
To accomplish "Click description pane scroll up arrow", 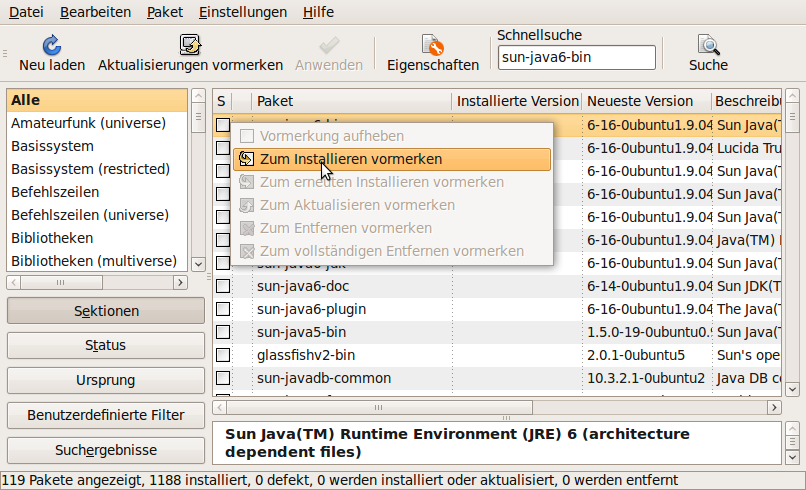I will [x=792, y=428].
